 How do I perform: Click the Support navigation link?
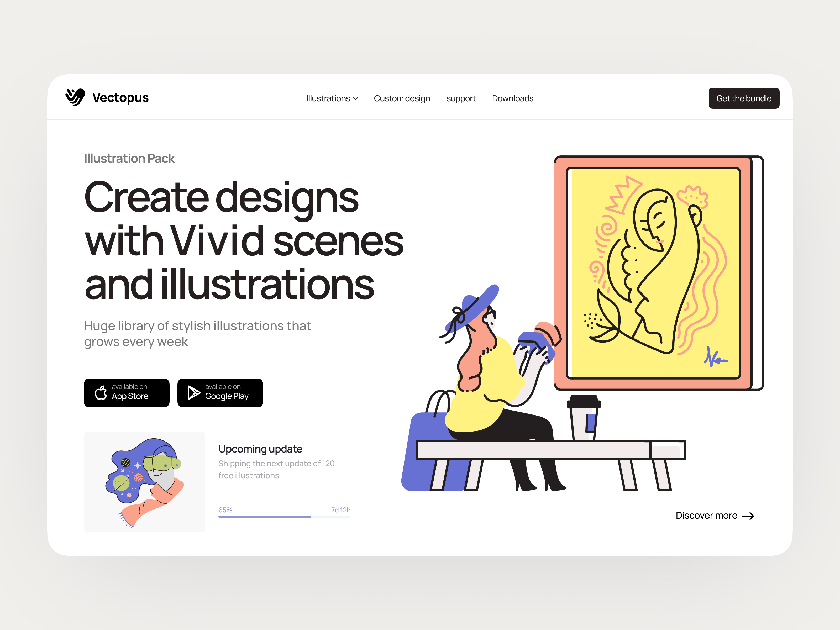[461, 97]
